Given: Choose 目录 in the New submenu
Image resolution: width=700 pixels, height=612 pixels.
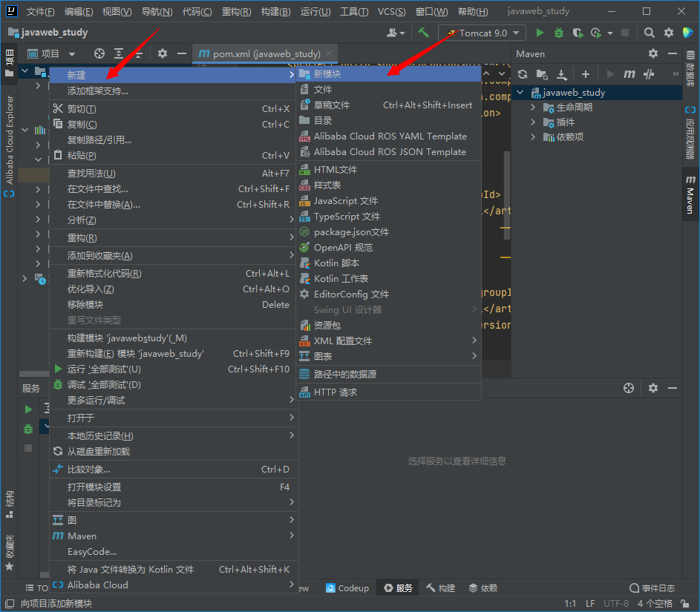Looking at the screenshot, I should click(x=389, y=120).
